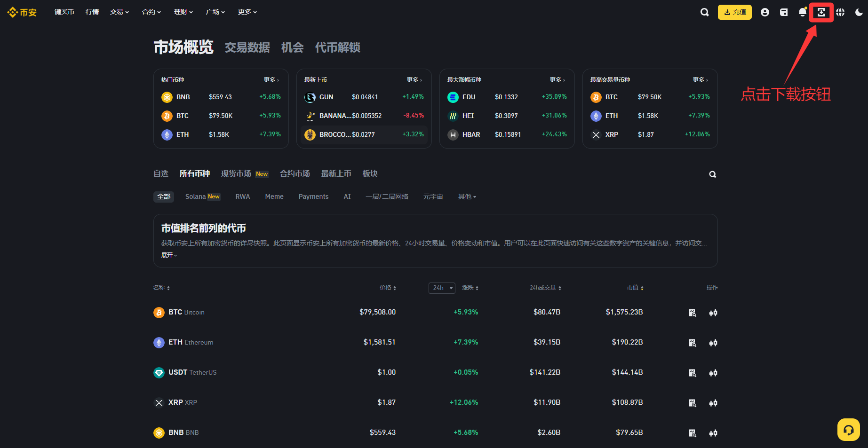Image resolution: width=868 pixels, height=448 pixels.
Task: Switch to 板块 tab
Action: pyautogui.click(x=370, y=174)
